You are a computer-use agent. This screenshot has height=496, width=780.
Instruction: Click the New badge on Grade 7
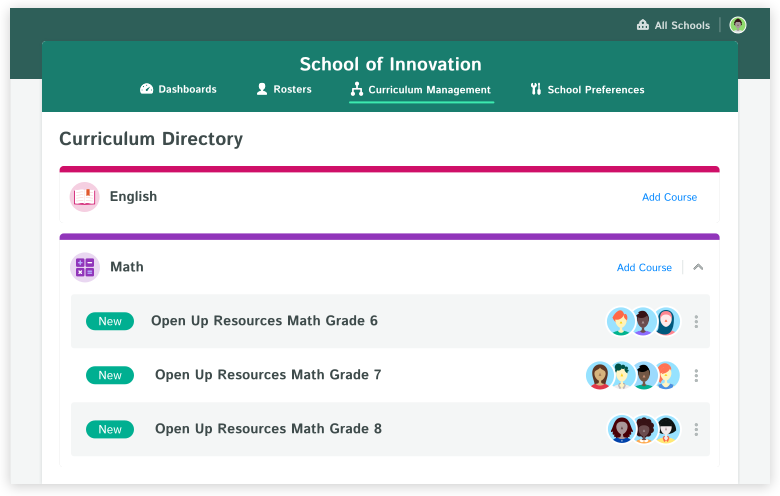pyautogui.click(x=110, y=375)
